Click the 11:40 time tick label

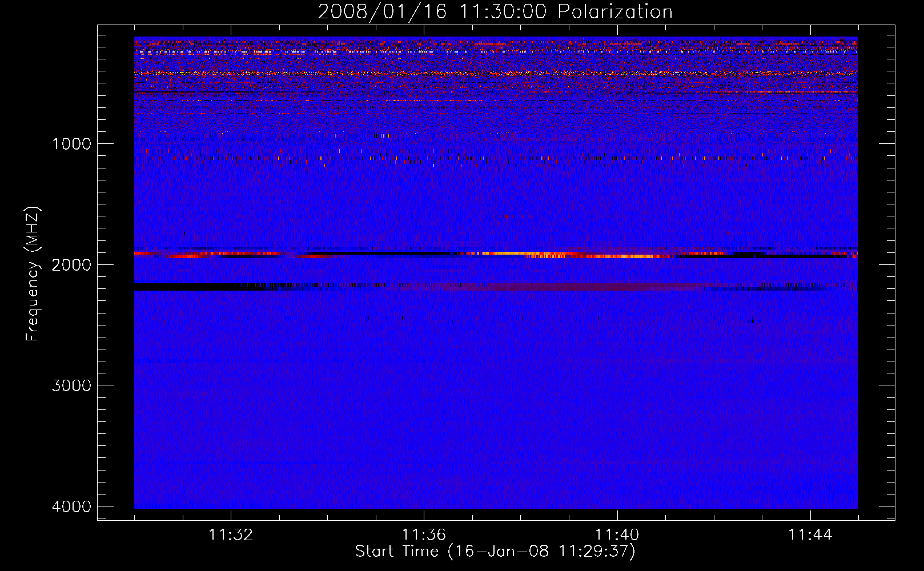(x=617, y=535)
